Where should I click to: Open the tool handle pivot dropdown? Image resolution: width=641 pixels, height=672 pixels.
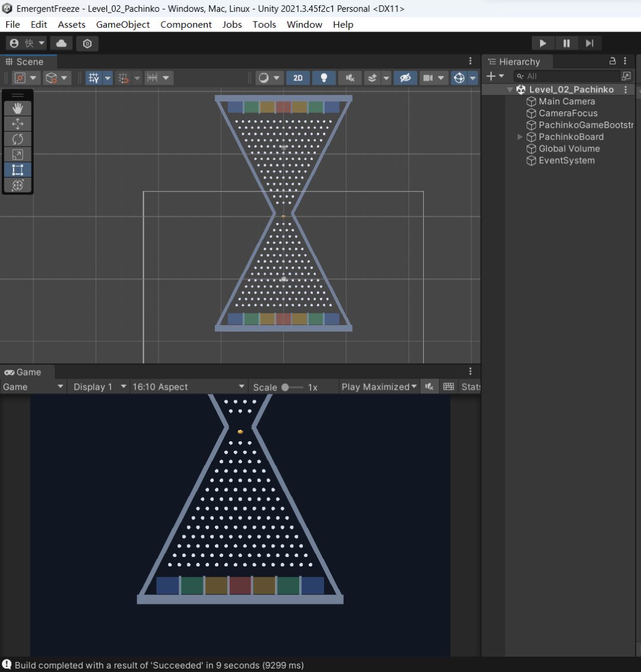tap(25, 78)
